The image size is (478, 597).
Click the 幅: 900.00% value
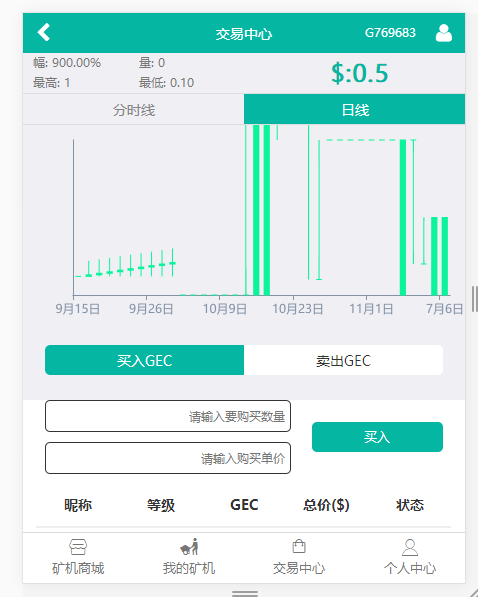point(67,62)
